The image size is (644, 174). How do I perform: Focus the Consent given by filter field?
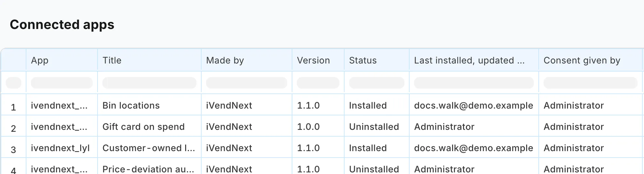[591, 83]
